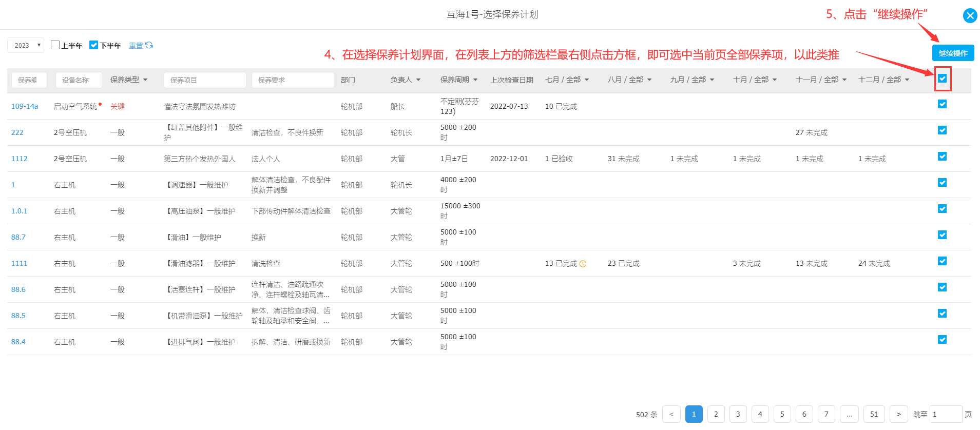Jump to last page 51

tap(874, 414)
